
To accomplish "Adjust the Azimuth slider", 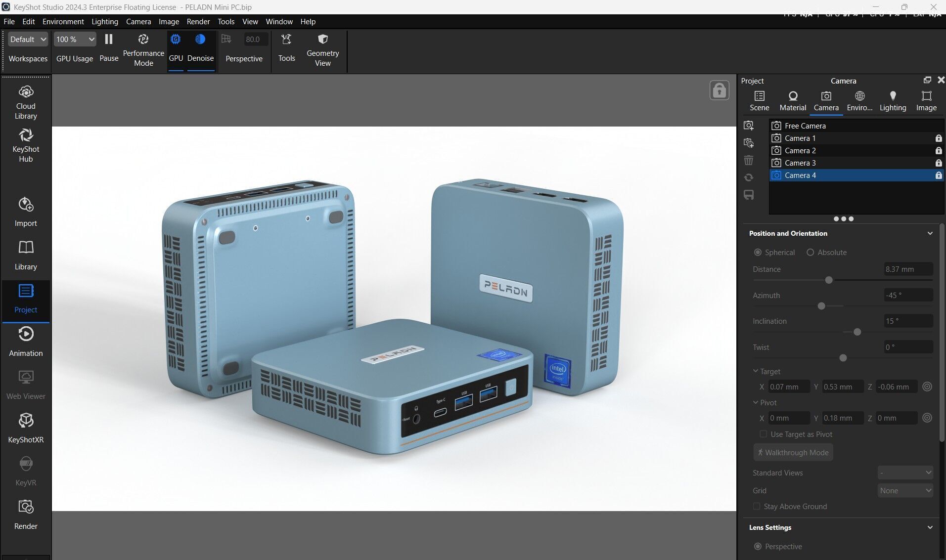I will coord(821,306).
